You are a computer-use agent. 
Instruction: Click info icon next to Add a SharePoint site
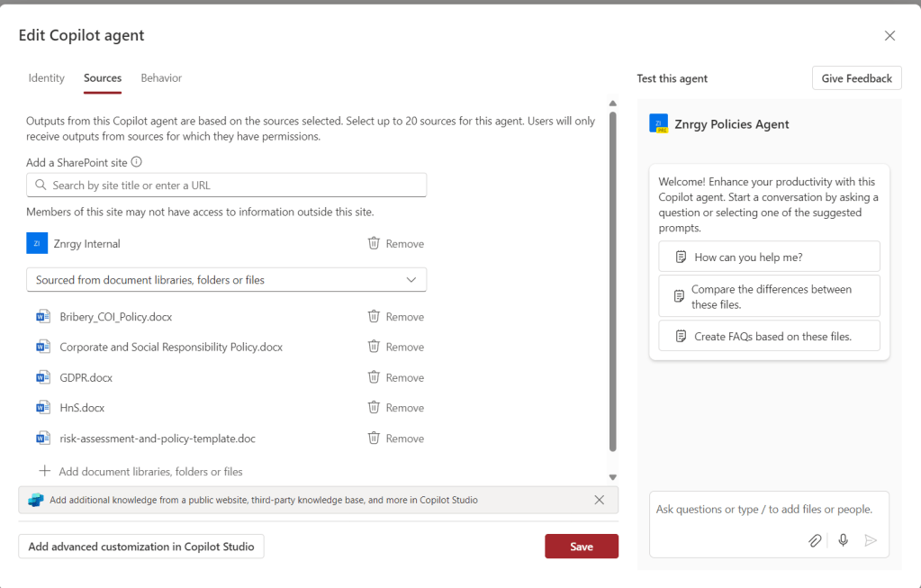pyautogui.click(x=137, y=163)
